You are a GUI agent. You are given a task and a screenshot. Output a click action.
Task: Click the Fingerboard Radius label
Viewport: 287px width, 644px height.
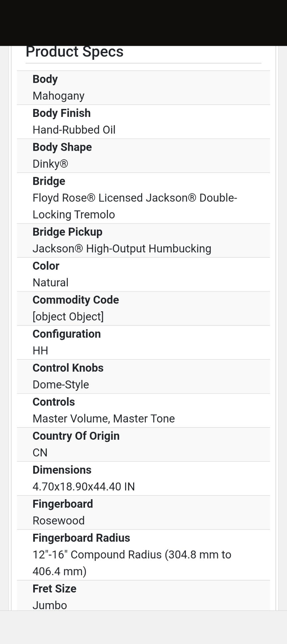click(x=81, y=538)
